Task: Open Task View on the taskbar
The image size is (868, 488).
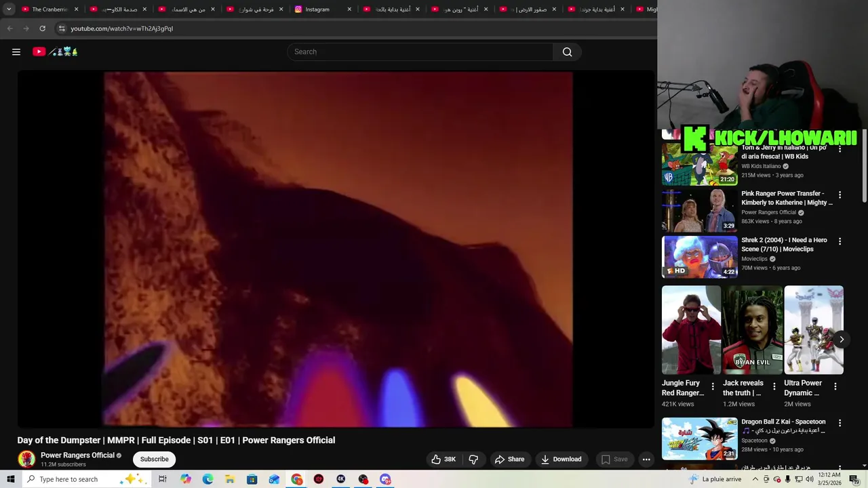Action: click(163, 479)
